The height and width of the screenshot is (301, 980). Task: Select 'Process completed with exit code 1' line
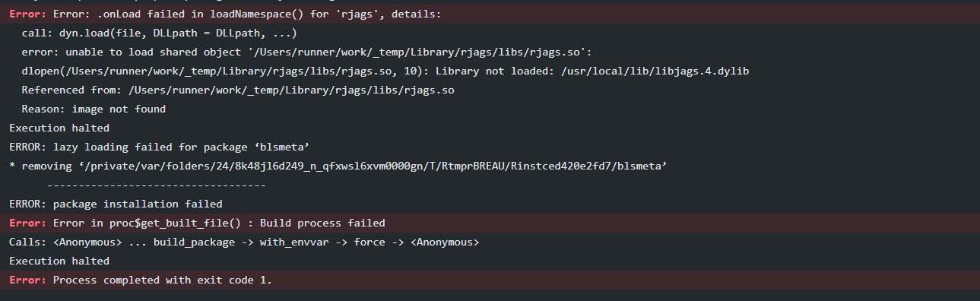click(x=490, y=280)
